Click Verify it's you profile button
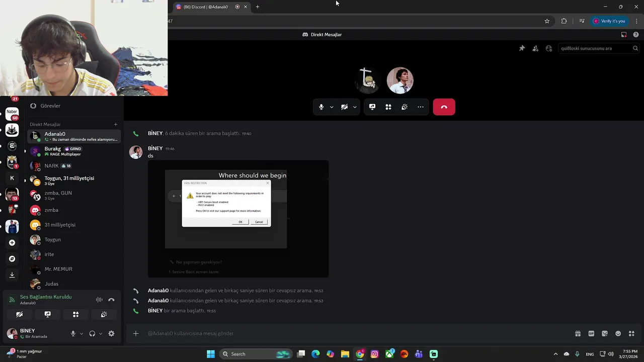 609,21
